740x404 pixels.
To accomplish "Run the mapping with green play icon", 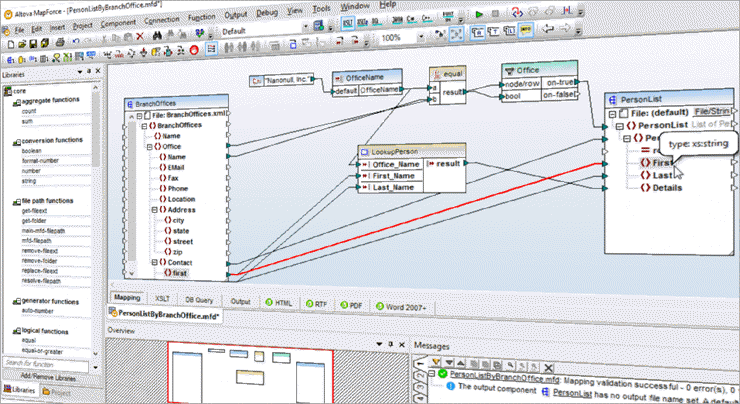I will 479,15.
